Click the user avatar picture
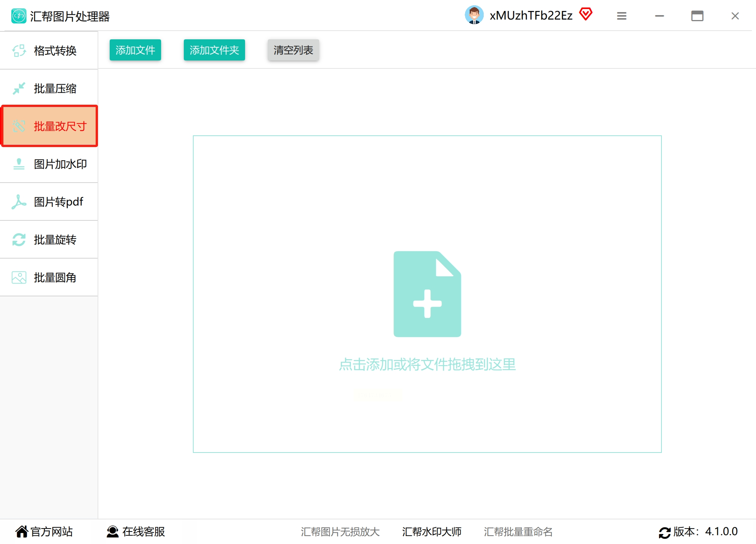Screen dimensions: 756x544 pyautogui.click(x=474, y=15)
